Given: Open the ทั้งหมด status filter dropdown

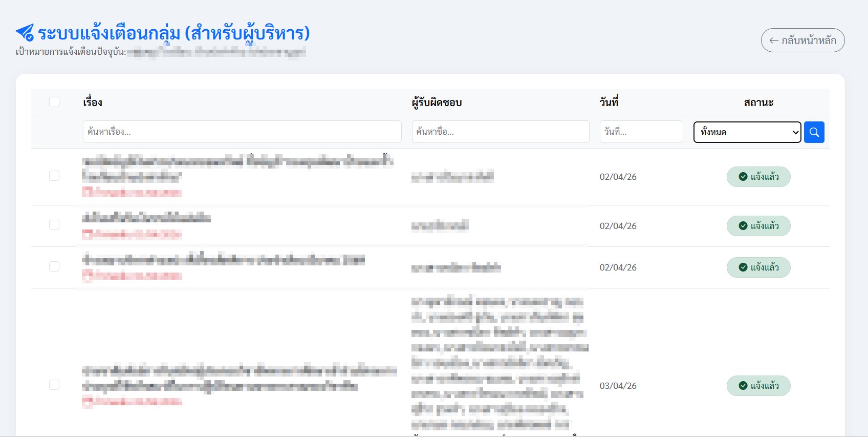Looking at the screenshot, I should (x=747, y=132).
